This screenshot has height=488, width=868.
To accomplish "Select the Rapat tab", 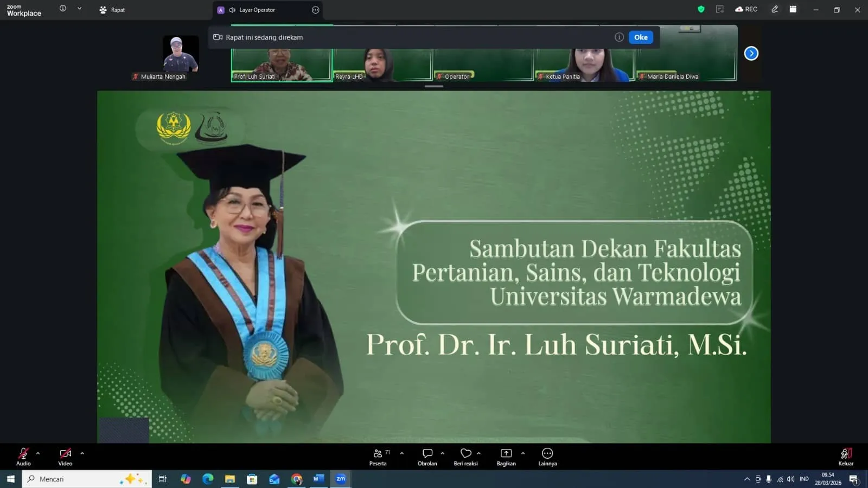I will [112, 10].
